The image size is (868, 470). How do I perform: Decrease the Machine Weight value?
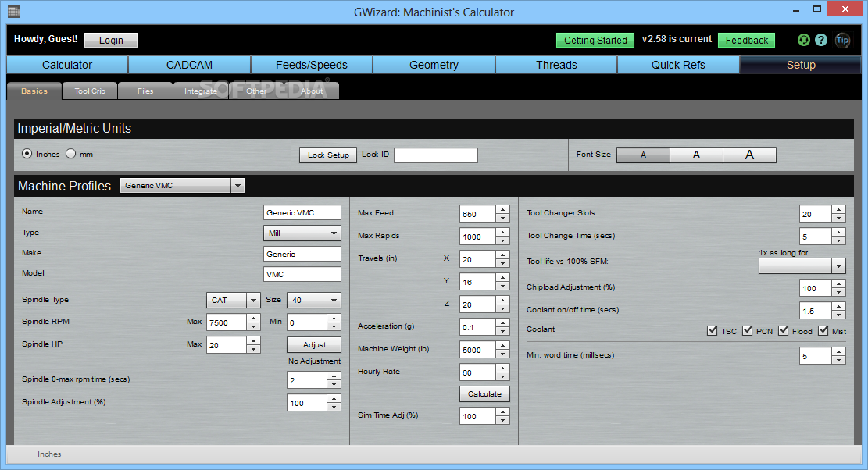click(x=502, y=354)
